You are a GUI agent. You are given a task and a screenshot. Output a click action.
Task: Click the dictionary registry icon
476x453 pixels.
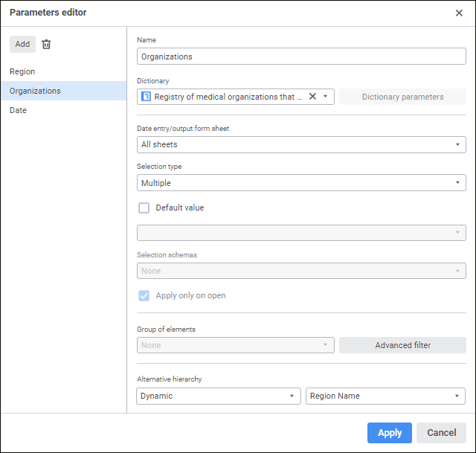[x=147, y=97]
